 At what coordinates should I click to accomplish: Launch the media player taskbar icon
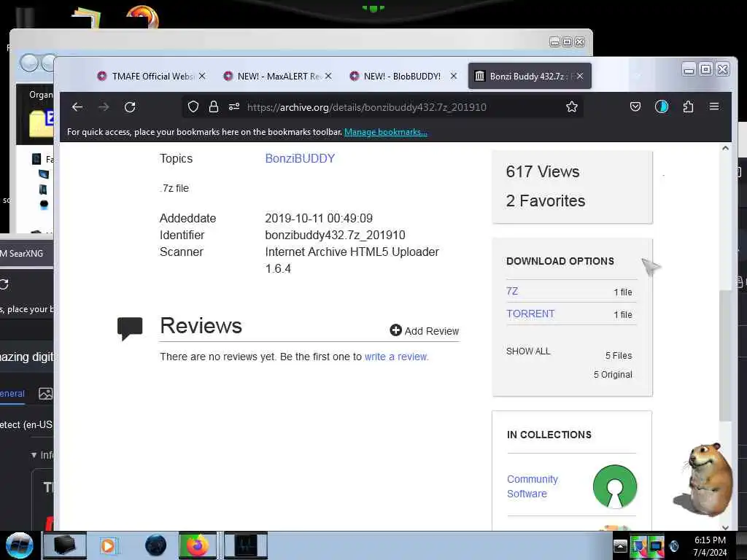[x=108, y=545]
